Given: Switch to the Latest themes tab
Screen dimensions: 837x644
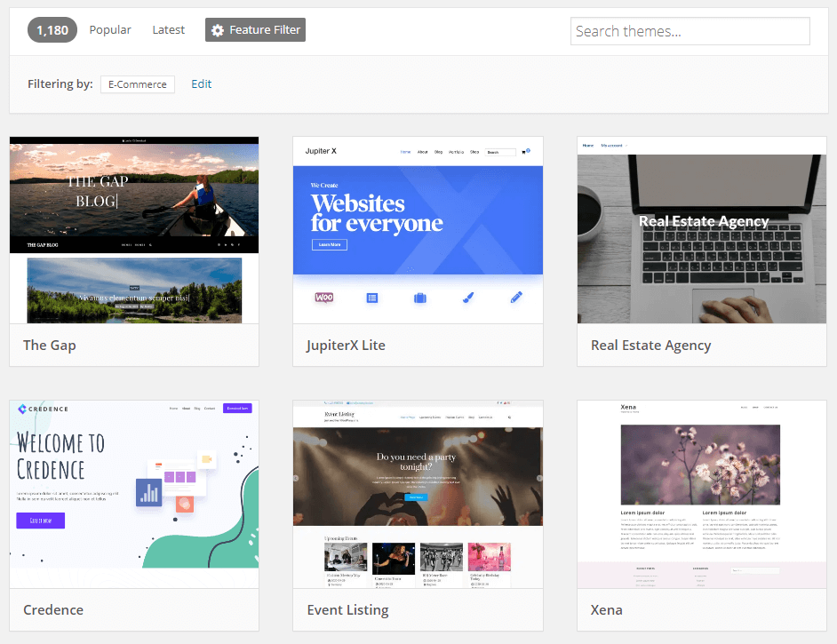Looking at the screenshot, I should coord(168,30).
